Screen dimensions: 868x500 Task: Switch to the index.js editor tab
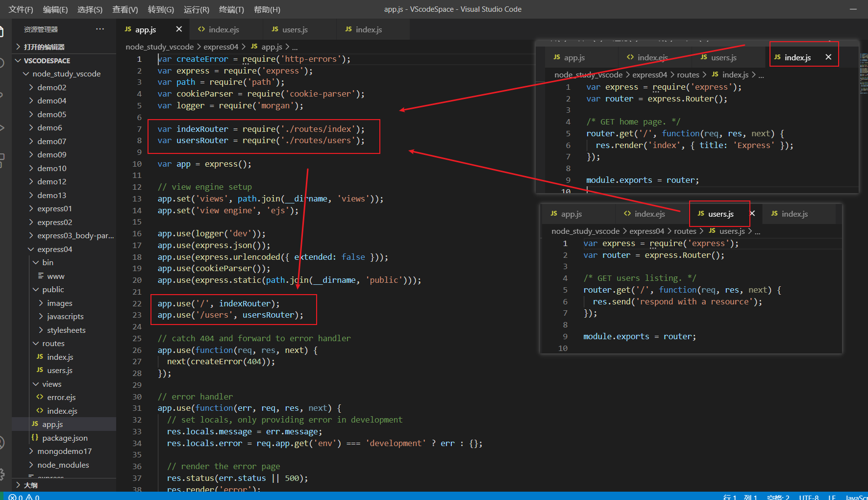pos(373,29)
